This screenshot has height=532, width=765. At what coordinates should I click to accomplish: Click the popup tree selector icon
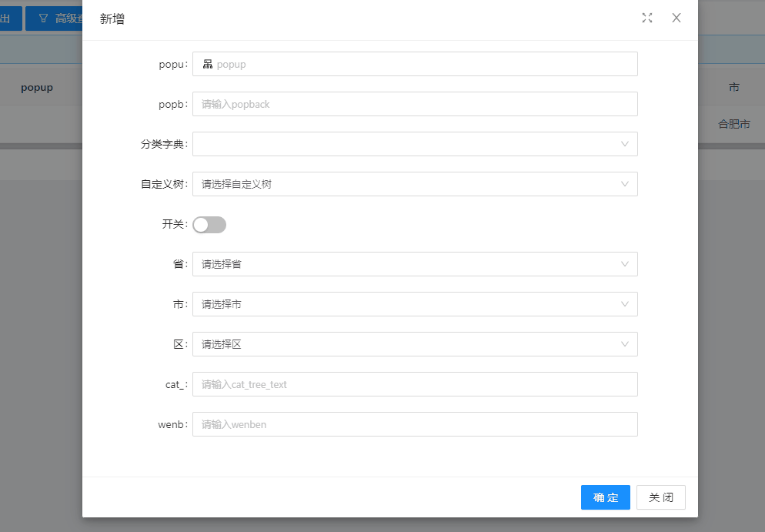208,64
